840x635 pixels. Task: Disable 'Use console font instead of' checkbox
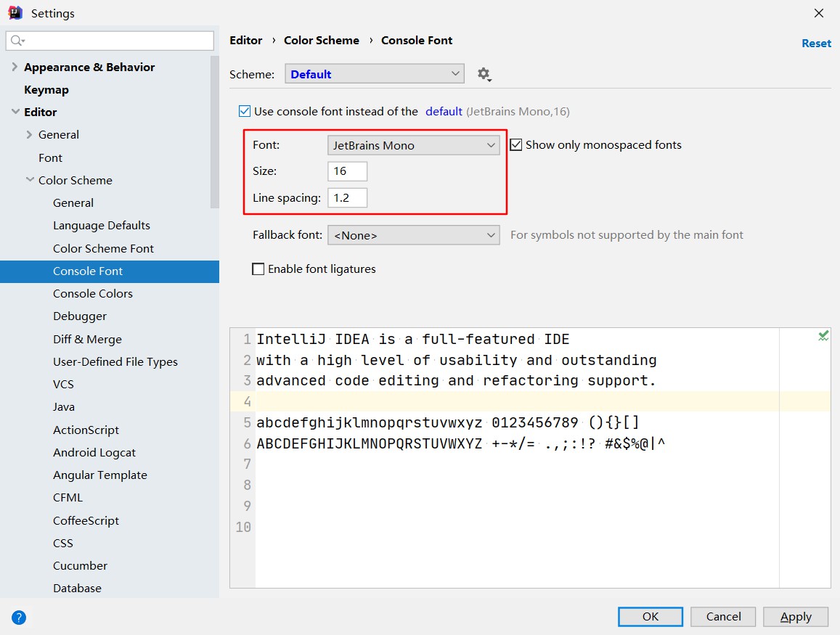click(245, 112)
